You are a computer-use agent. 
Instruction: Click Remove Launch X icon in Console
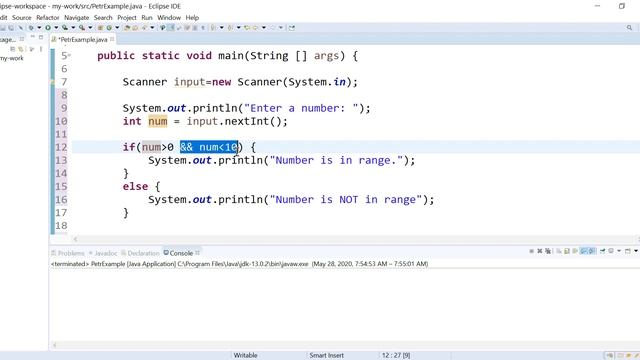point(540,251)
